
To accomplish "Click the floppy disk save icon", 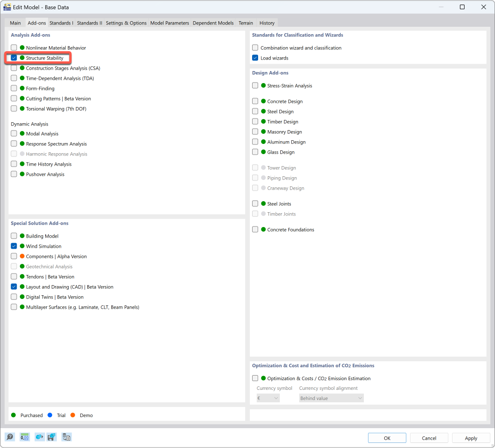I will click(52, 437).
